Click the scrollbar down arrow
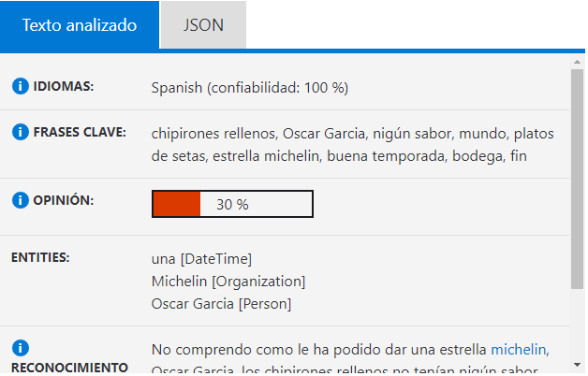This screenshot has height=376, width=588. [577, 365]
